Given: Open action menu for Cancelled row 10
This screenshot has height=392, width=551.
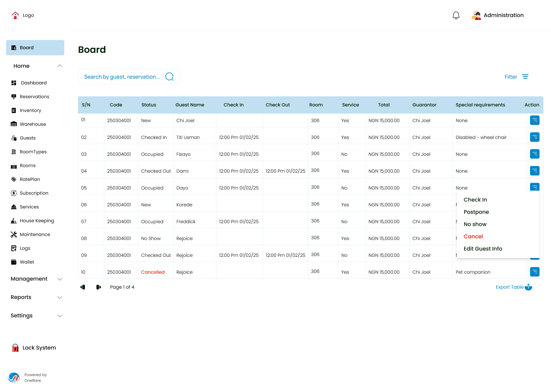Looking at the screenshot, I should click(x=535, y=272).
